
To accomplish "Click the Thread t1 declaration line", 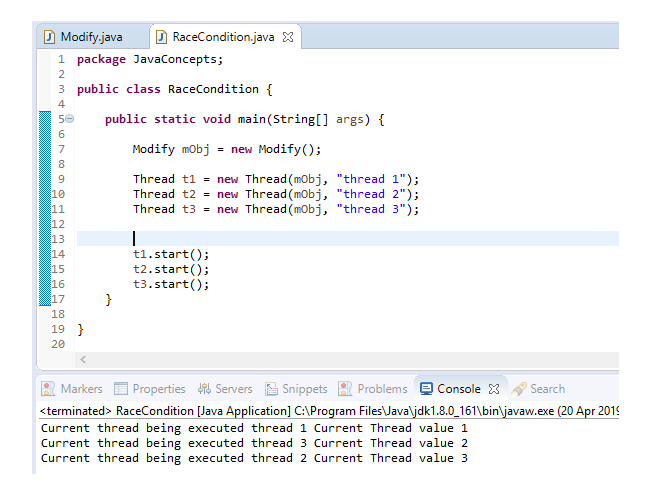I will [x=276, y=180].
